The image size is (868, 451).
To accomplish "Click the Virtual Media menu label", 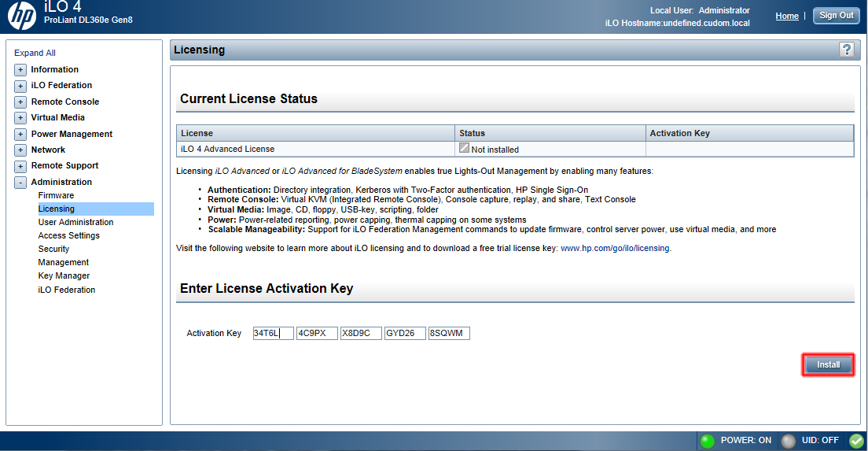I will 58,117.
